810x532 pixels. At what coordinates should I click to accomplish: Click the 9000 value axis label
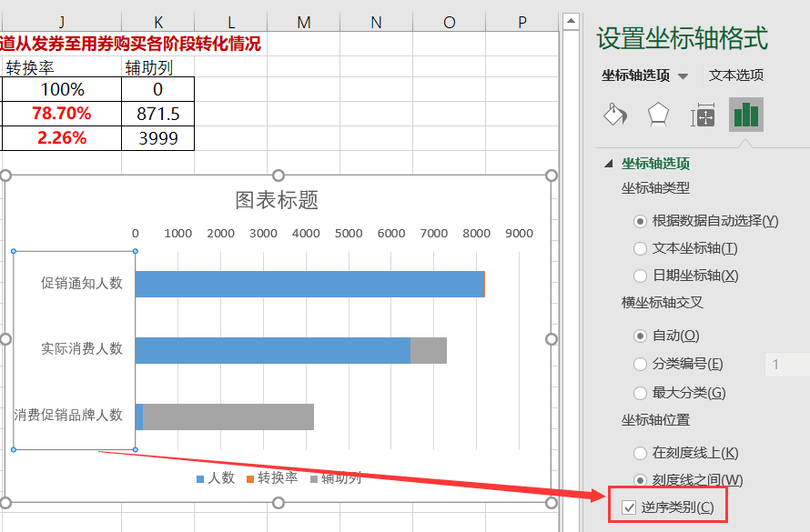click(519, 233)
